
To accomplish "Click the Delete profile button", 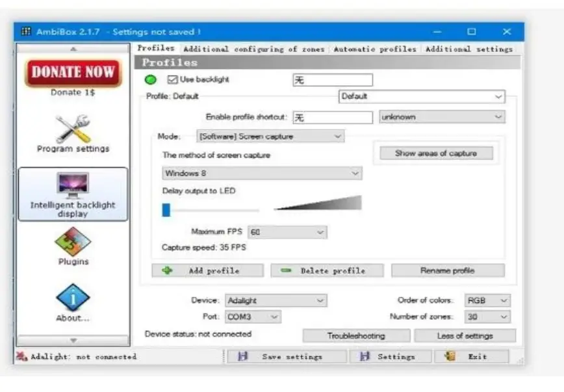I will tap(327, 270).
